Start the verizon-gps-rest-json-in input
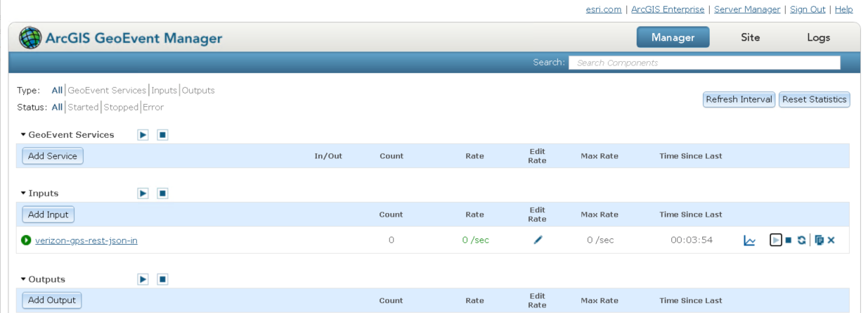 776,241
